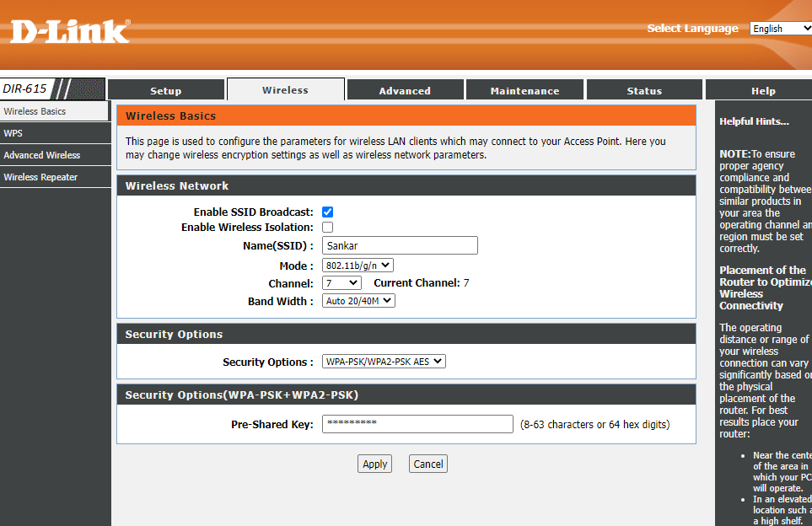Expand the Channel dropdown
This screenshot has width=812, height=526.
point(341,283)
